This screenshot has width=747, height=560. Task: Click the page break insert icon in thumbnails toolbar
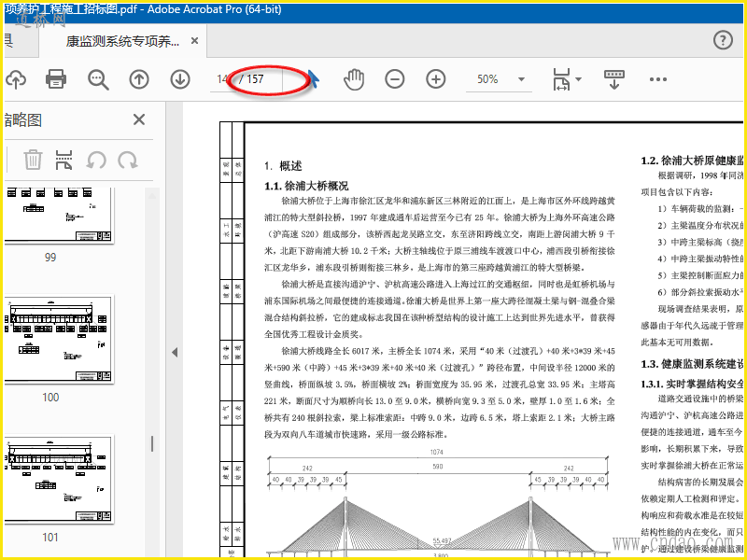[x=63, y=160]
